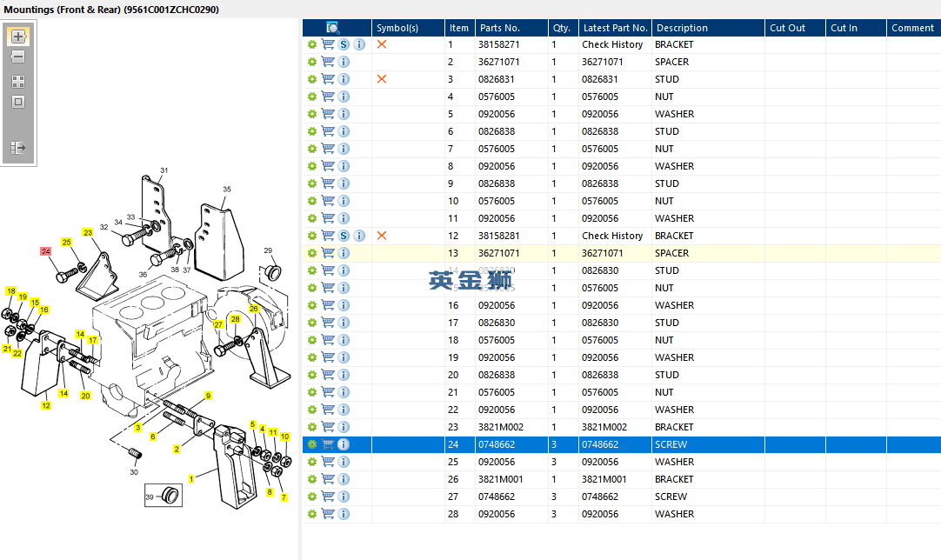
Task: Open supersession S icon for item 1
Action: click(x=344, y=44)
